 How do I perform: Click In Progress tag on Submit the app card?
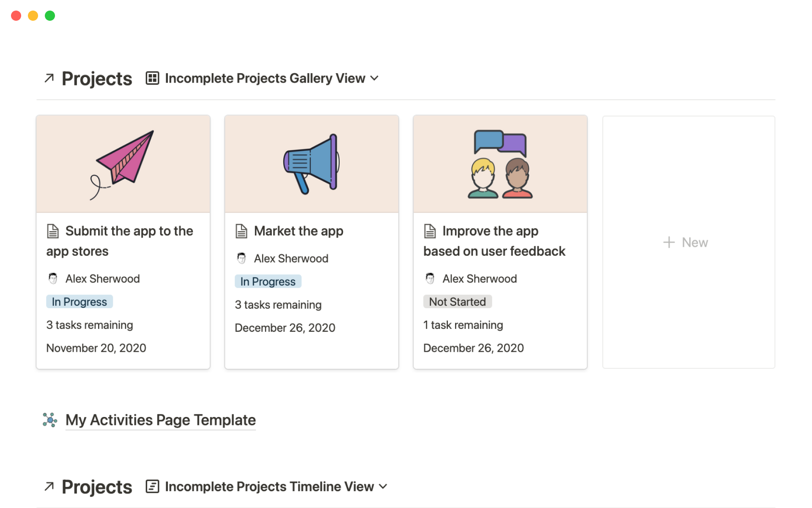click(79, 302)
